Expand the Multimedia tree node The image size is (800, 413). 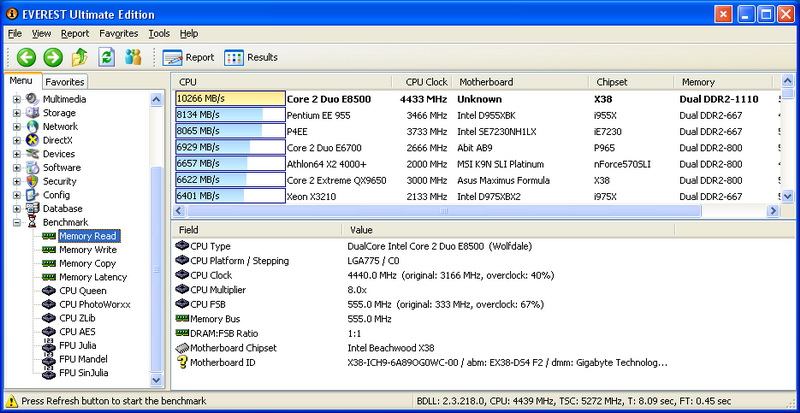click(x=17, y=99)
